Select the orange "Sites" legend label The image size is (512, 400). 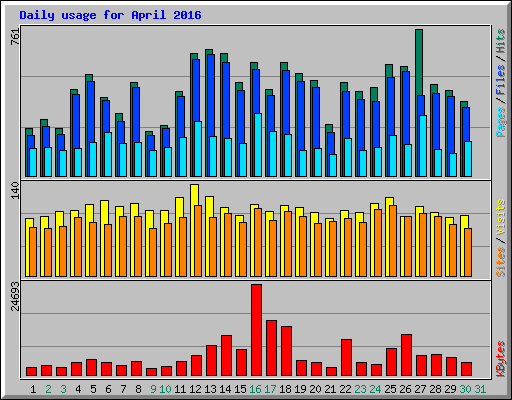point(501,262)
